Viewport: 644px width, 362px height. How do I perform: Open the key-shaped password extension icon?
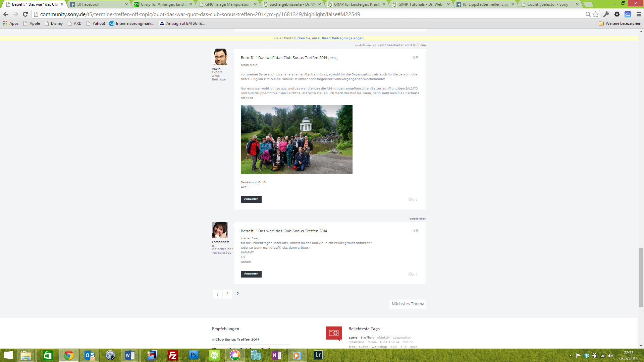(x=607, y=14)
